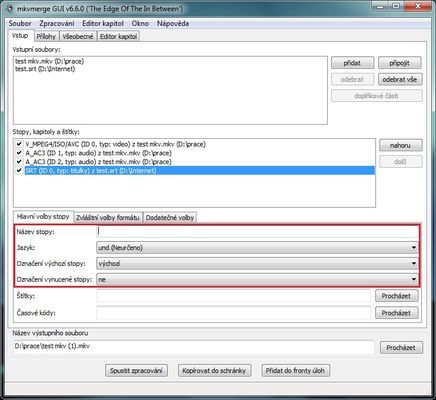Open the Nápověda menu
Screen dimensions: 436x400
[173, 24]
